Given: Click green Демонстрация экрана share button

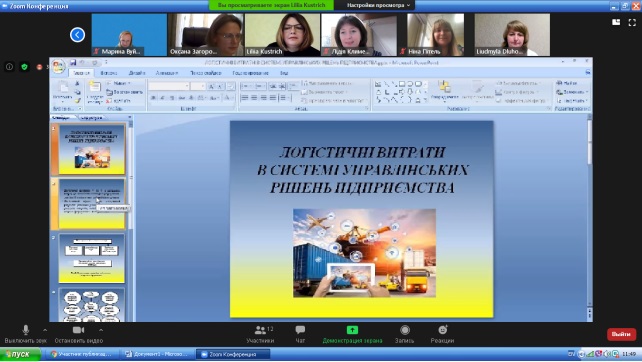Looking at the screenshot, I should click(352, 334).
